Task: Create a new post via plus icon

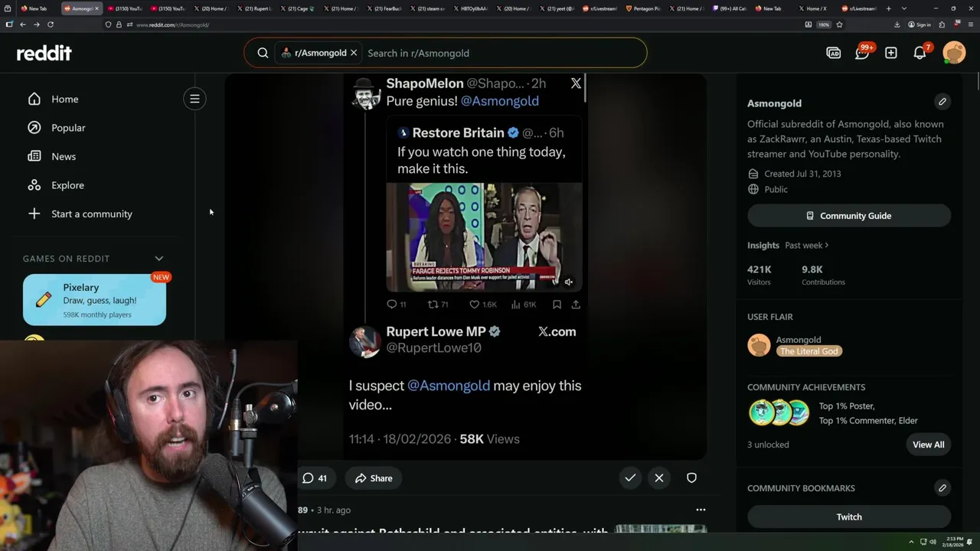Action: (891, 53)
